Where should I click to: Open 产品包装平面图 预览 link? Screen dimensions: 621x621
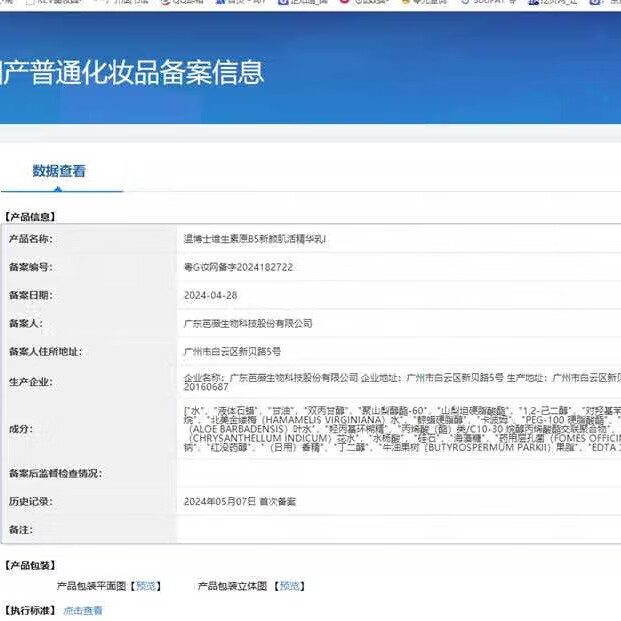point(146,586)
